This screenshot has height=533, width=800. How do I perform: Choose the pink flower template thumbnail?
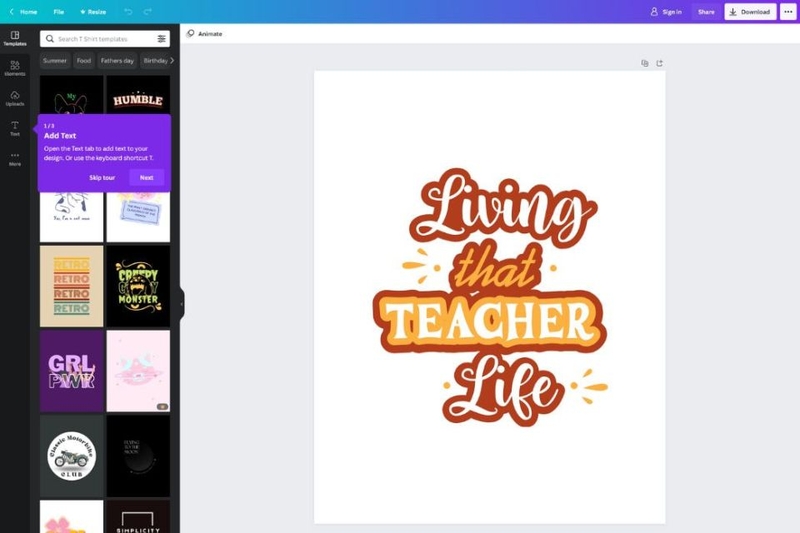[71, 517]
